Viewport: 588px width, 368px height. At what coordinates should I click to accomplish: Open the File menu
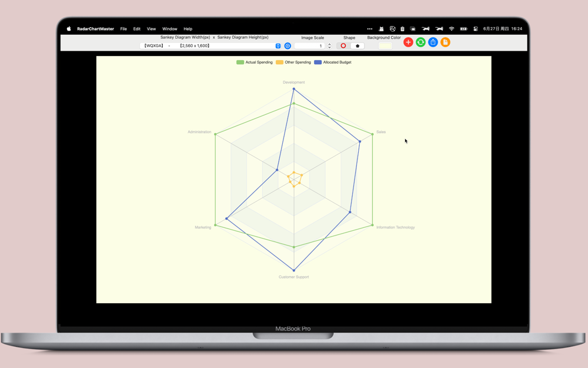123,29
